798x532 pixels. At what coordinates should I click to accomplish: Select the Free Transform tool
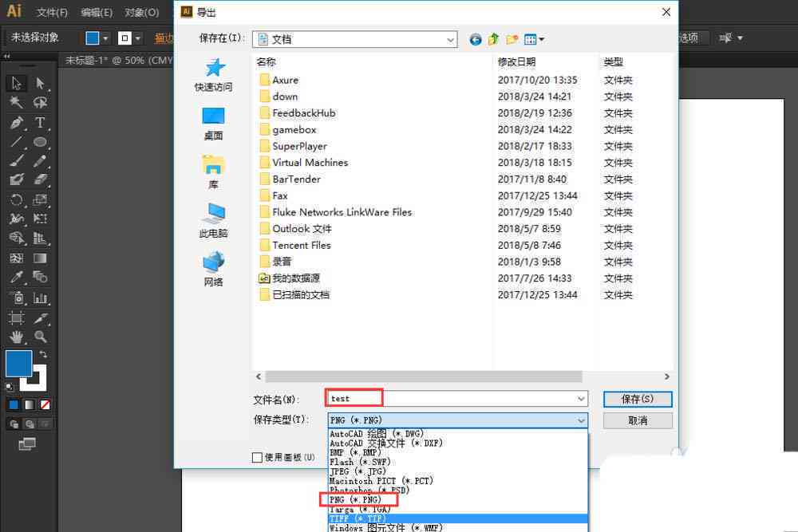40,219
